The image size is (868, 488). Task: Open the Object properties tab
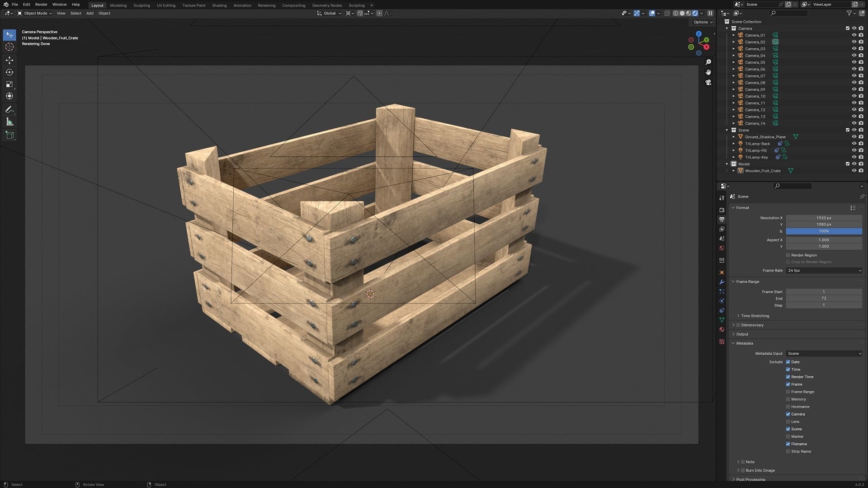722,272
